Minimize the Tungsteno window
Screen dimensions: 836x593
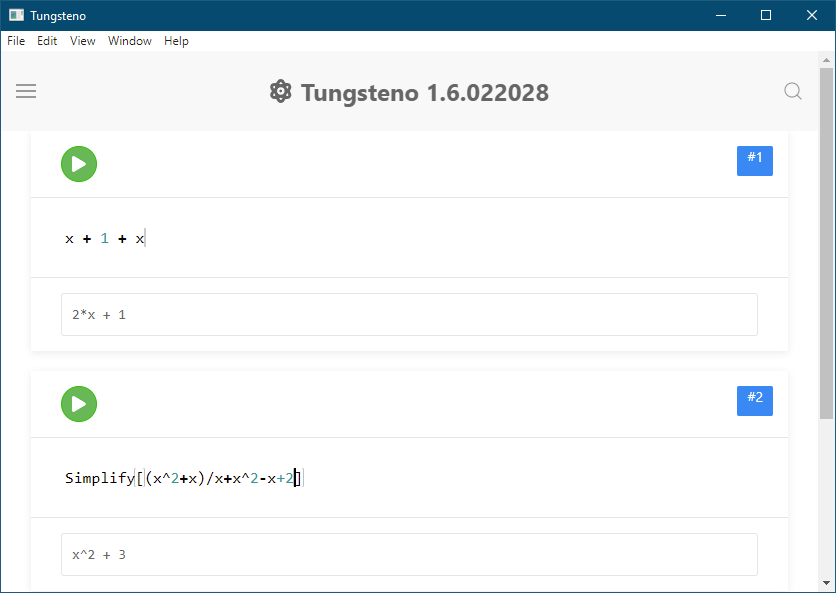point(721,15)
